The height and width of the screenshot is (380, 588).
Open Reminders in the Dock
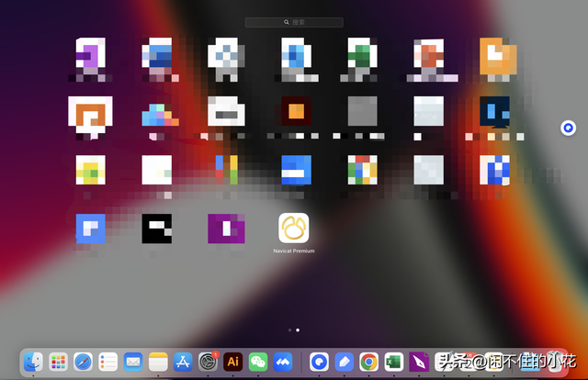click(108, 362)
